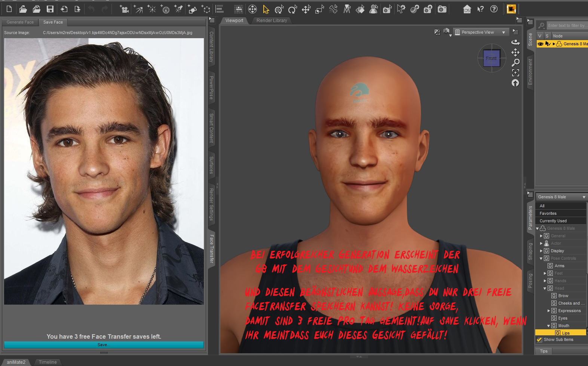Open the Render Settings gear-sphere icon
Screen dimensions: 588x366
[414, 9]
